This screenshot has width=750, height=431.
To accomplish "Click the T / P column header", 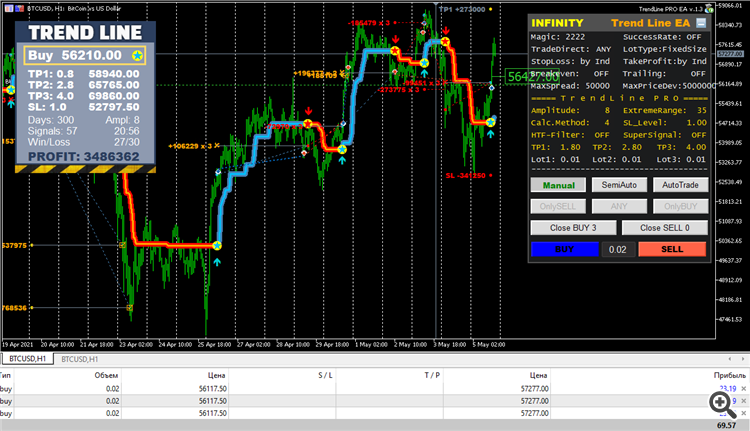I will click(432, 375).
